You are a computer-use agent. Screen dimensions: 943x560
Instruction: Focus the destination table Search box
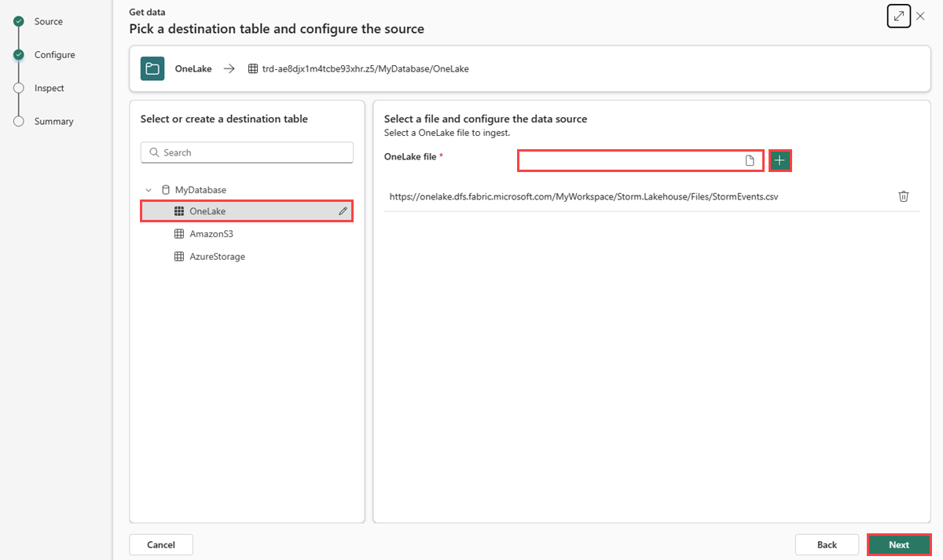pos(247,152)
